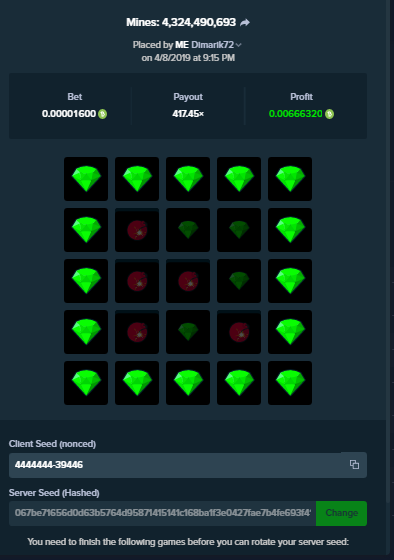This screenshot has width=394, height=560.
Task: Click the gem in row 1, column 3
Action: pyautogui.click(x=188, y=179)
